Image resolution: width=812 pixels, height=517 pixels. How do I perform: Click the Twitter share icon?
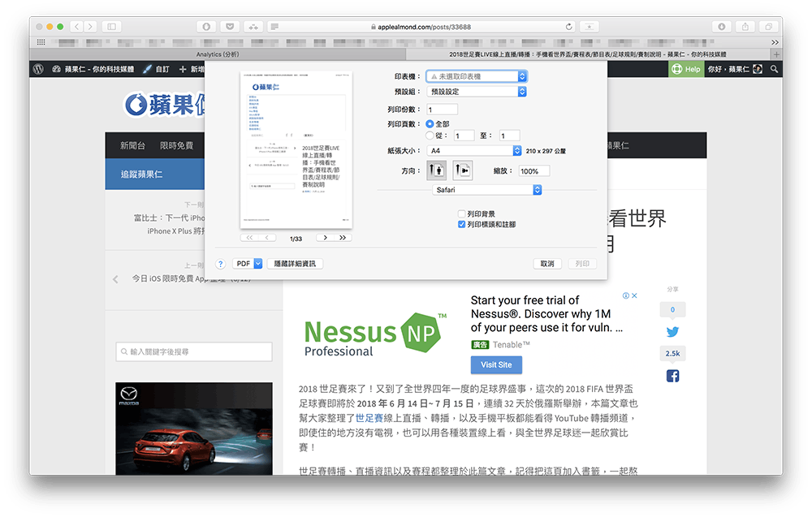(x=672, y=332)
